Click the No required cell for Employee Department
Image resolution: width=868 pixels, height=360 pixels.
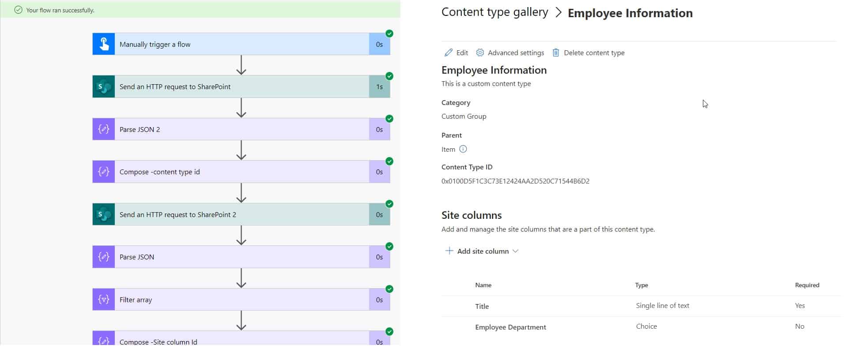(x=800, y=326)
